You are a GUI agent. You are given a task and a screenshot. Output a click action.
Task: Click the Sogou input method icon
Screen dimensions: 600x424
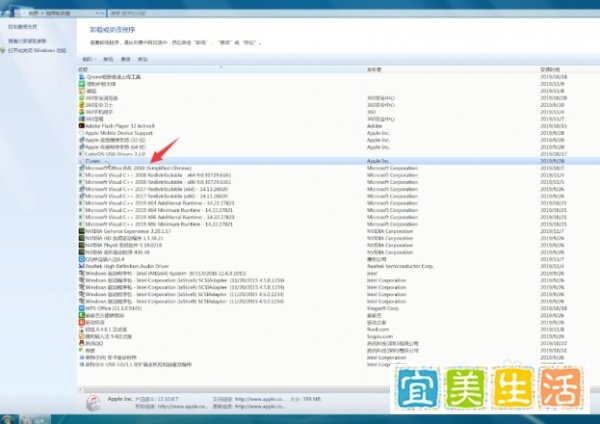click(82, 336)
